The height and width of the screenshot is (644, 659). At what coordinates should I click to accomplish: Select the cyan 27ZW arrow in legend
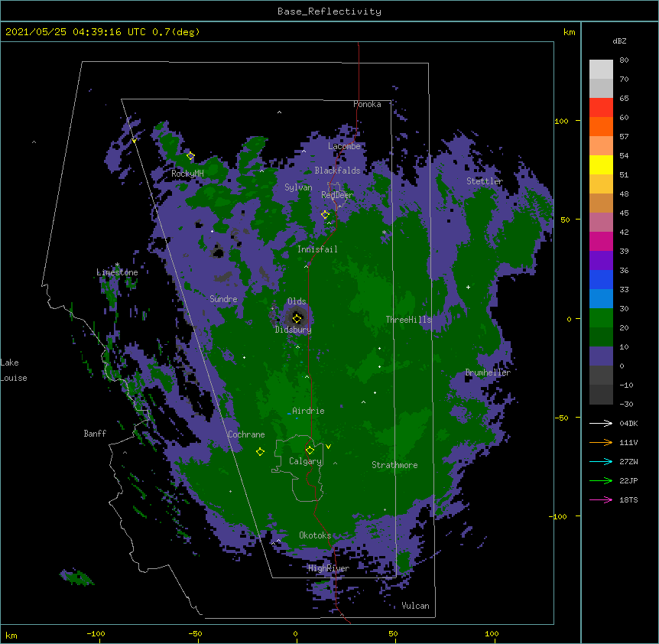(x=601, y=461)
